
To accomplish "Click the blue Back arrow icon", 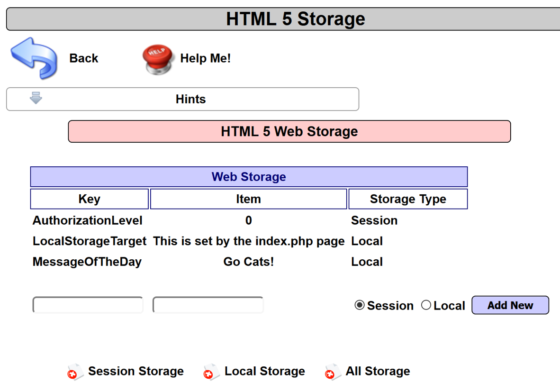I will tap(34, 58).
